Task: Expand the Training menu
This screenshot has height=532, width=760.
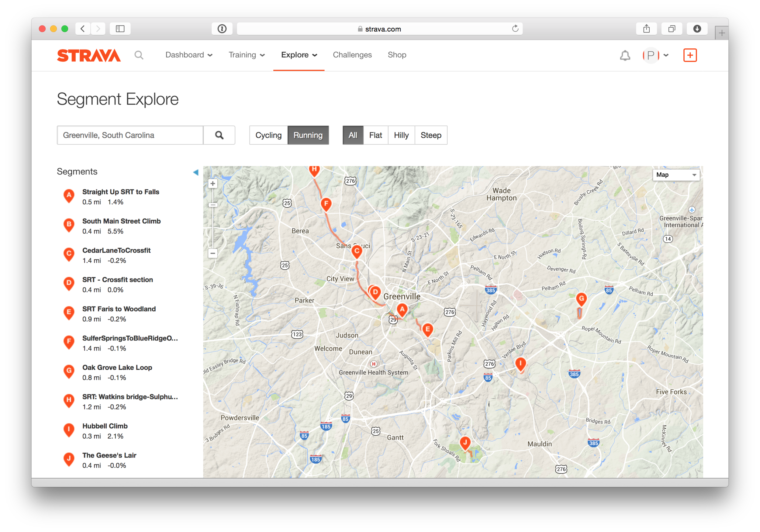Action: click(247, 55)
